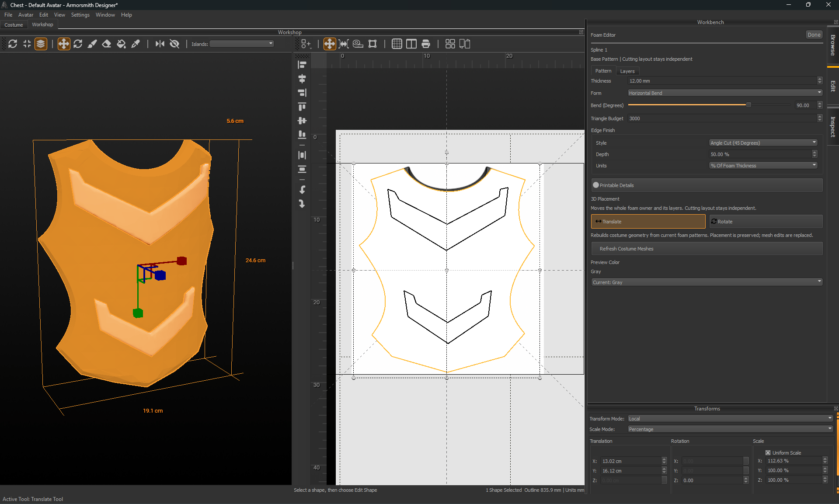Select the eraser tool
This screenshot has height=504, width=839.
107,44
